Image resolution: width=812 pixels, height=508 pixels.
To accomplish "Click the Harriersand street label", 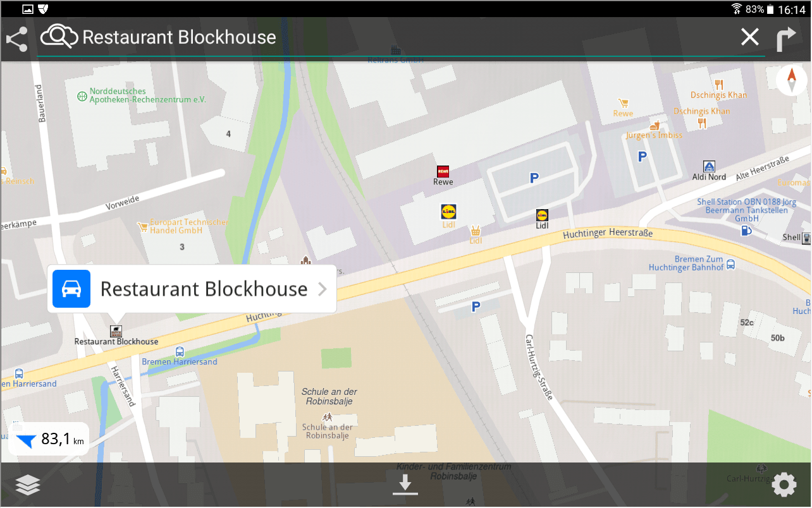I will [x=123, y=385].
